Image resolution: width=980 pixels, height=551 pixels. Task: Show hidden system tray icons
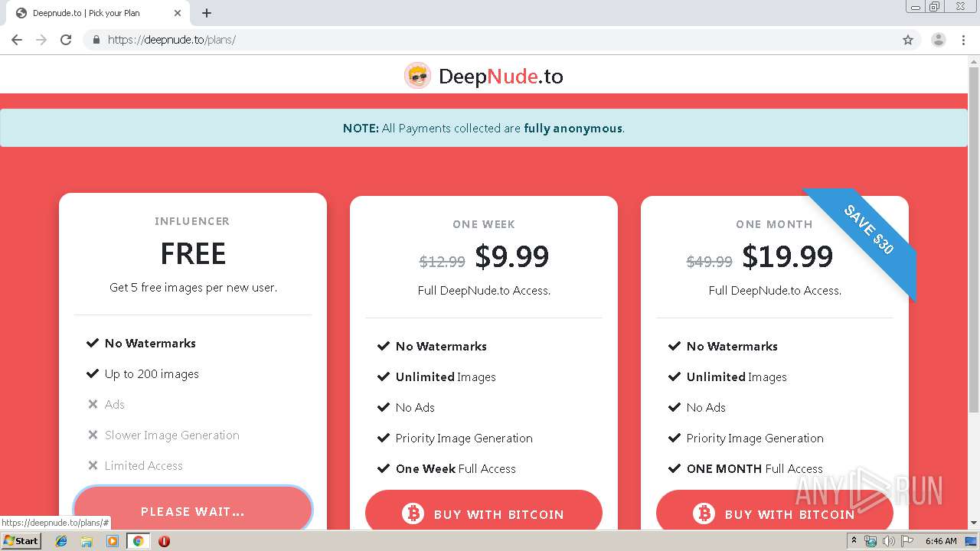854,541
